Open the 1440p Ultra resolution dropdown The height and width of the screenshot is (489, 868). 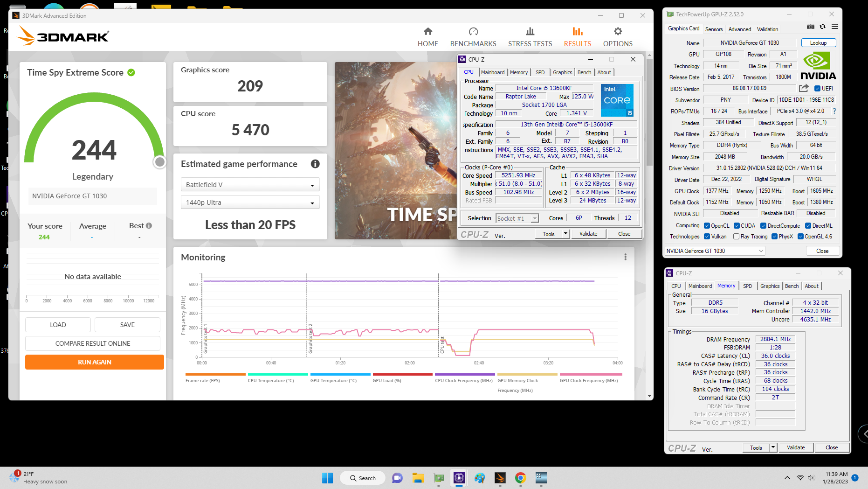click(x=250, y=203)
